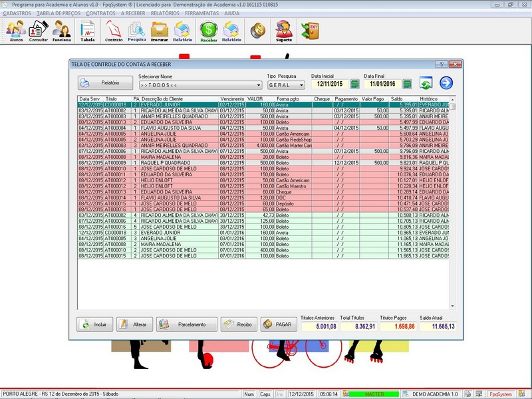Click the Procurar drawer icon

[160, 31]
